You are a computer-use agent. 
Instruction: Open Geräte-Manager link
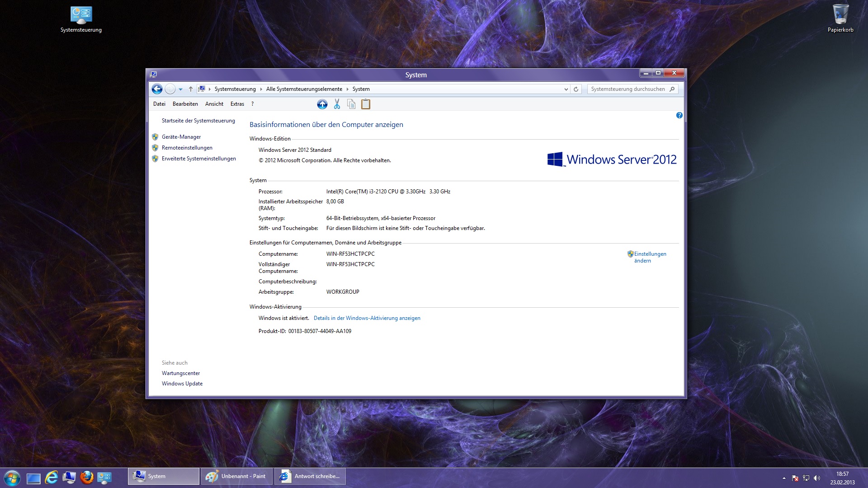(x=181, y=137)
